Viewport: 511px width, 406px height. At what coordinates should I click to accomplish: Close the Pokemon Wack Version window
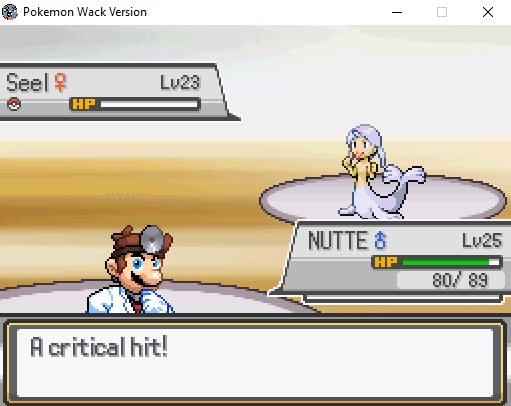point(488,12)
